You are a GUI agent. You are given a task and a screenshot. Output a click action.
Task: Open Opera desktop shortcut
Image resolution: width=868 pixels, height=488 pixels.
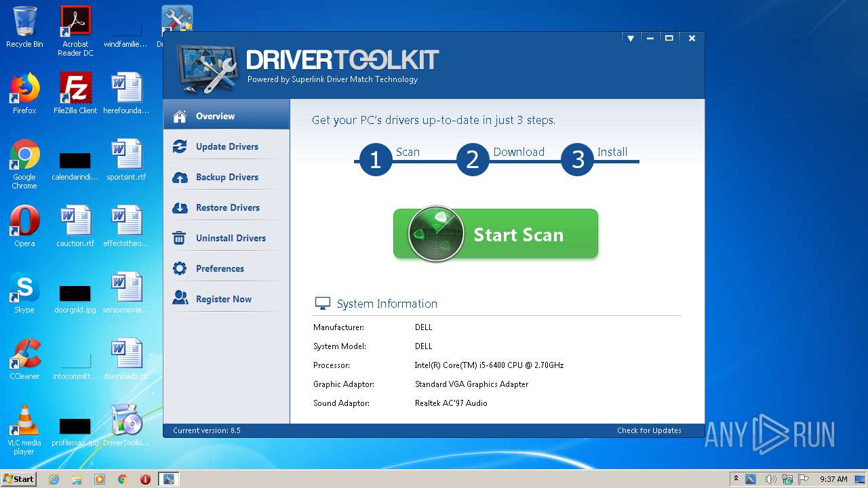coord(24,226)
